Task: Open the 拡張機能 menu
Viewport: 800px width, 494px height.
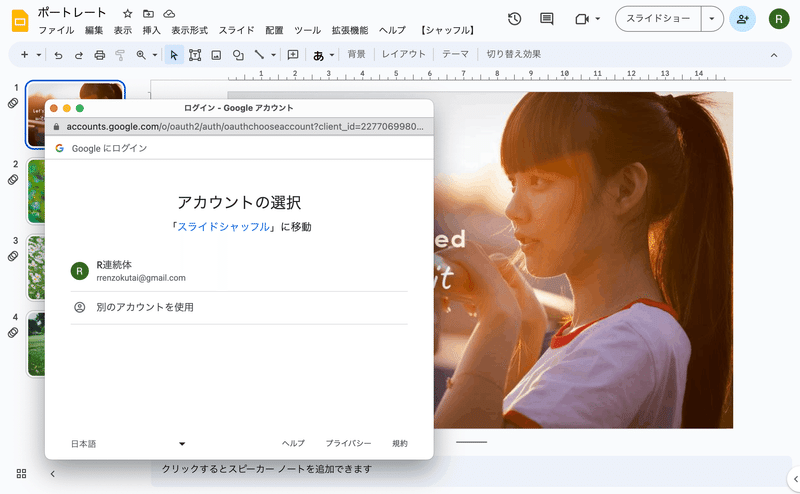Action: [x=349, y=30]
